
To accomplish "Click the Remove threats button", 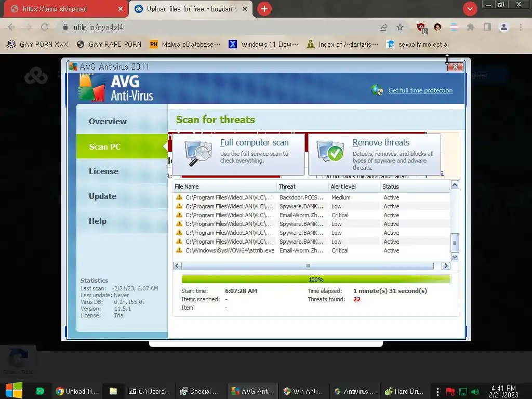I will 375,154.
